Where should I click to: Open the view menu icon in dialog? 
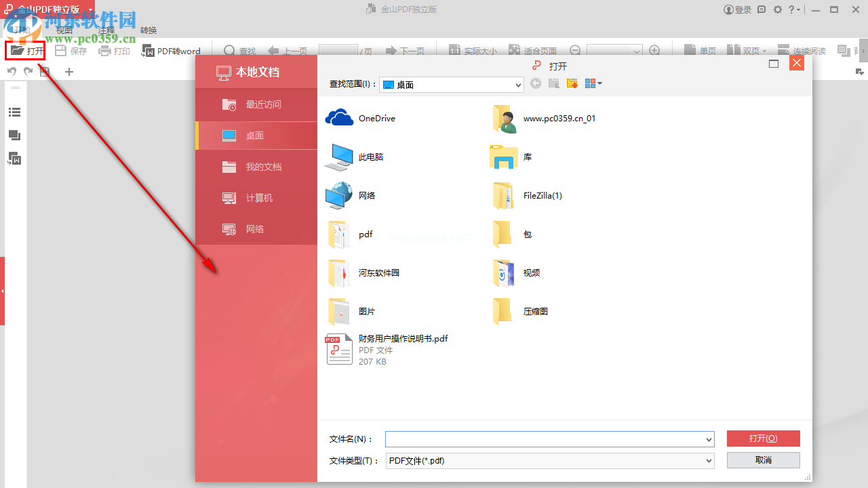[593, 83]
